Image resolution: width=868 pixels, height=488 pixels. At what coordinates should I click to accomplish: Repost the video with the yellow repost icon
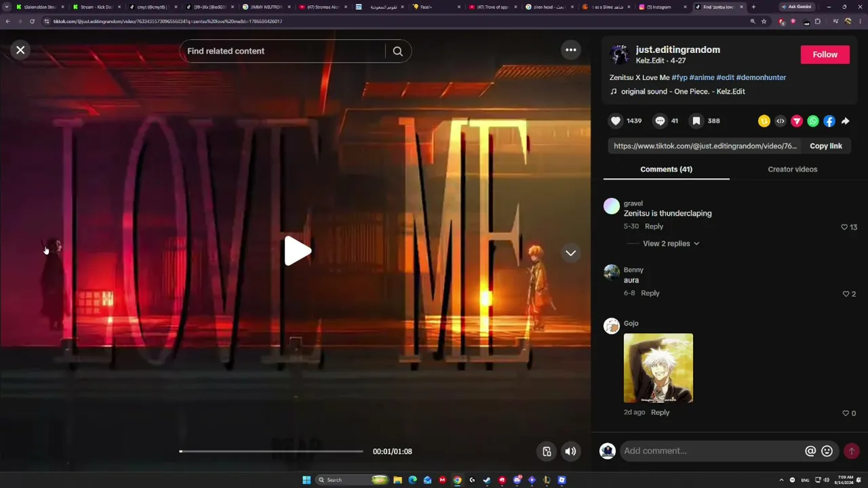[x=764, y=121]
